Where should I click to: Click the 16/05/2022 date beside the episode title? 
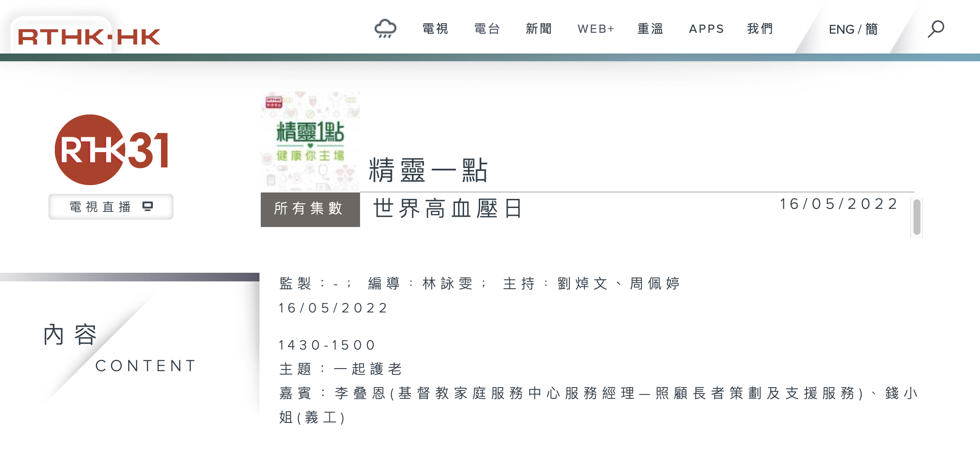pyautogui.click(x=839, y=204)
